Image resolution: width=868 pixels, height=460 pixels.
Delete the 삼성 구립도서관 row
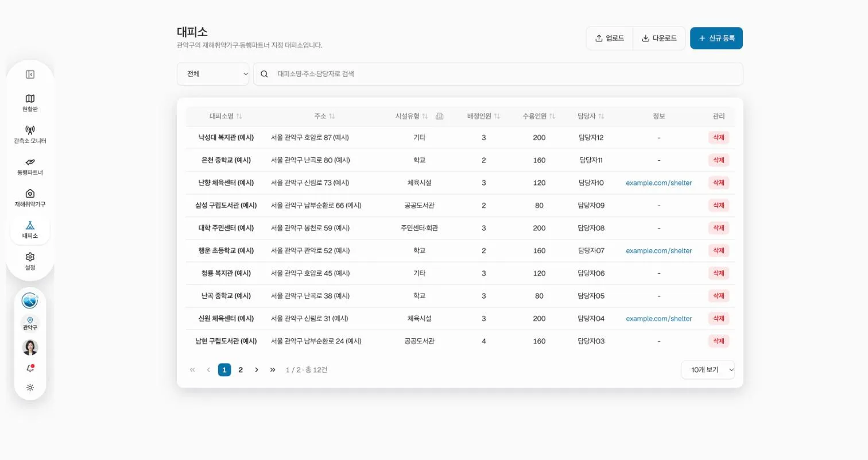point(719,205)
